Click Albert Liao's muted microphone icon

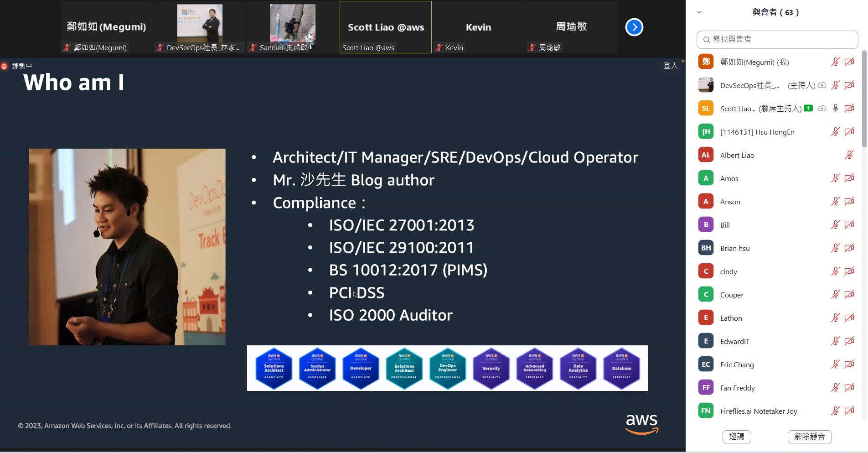click(849, 155)
